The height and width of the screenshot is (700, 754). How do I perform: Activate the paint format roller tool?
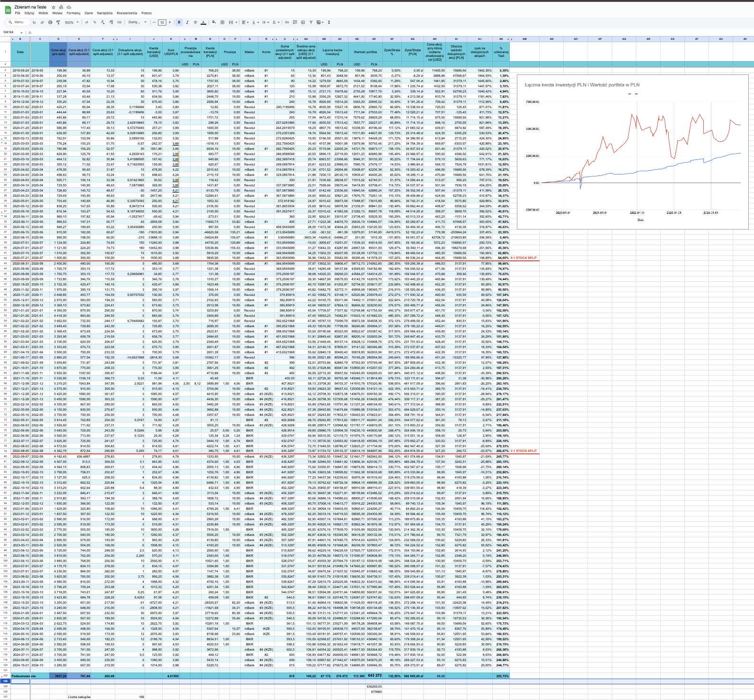pos(58,22)
